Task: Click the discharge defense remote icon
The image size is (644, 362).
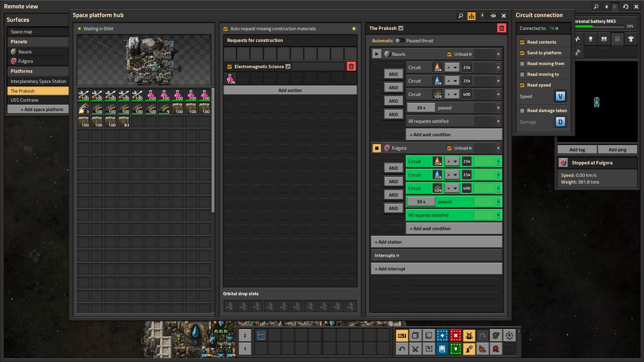Action: pyautogui.click(x=509, y=335)
